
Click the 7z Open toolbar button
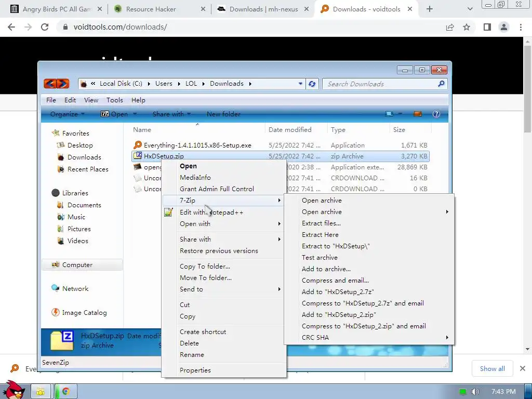[115, 114]
